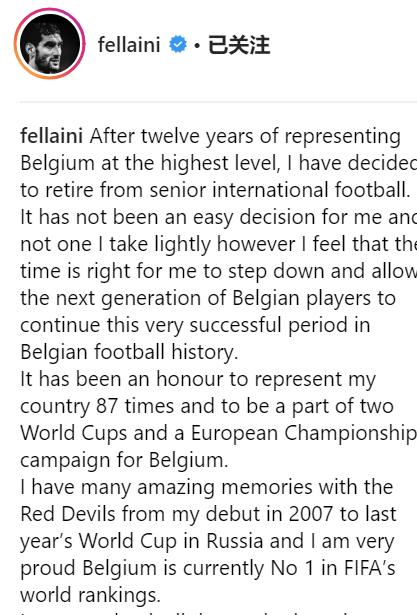Click the phrase 'campaign for Belgium.'
Image resolution: width=417 pixels, height=615 pixels.
(124, 460)
